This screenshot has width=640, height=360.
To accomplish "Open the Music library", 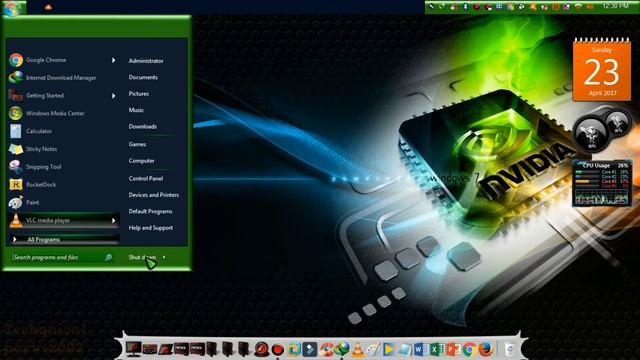I will [136, 110].
